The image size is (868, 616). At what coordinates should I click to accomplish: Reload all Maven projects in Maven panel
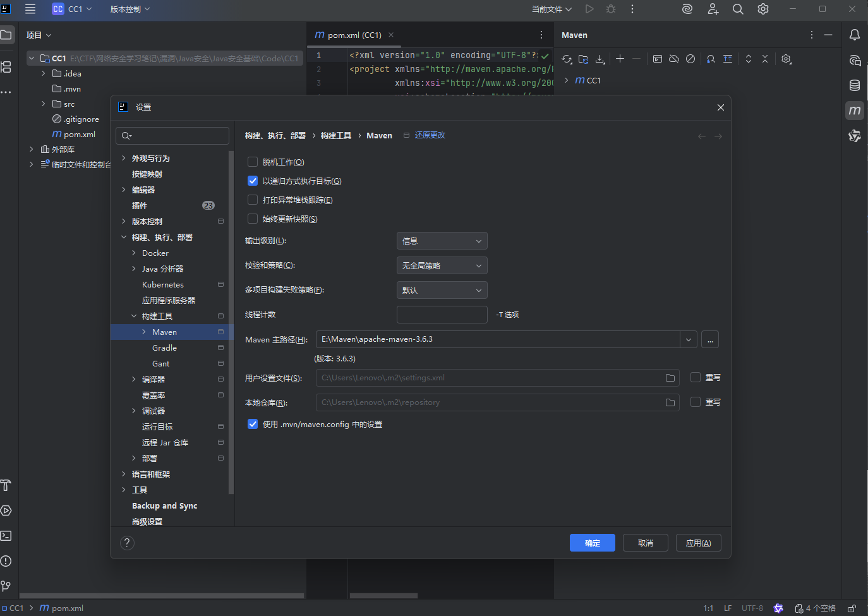[x=567, y=59]
